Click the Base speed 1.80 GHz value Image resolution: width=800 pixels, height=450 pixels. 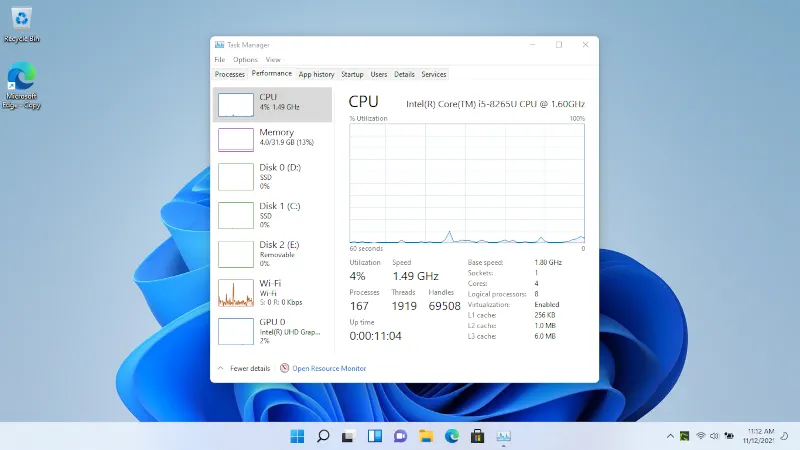548,263
